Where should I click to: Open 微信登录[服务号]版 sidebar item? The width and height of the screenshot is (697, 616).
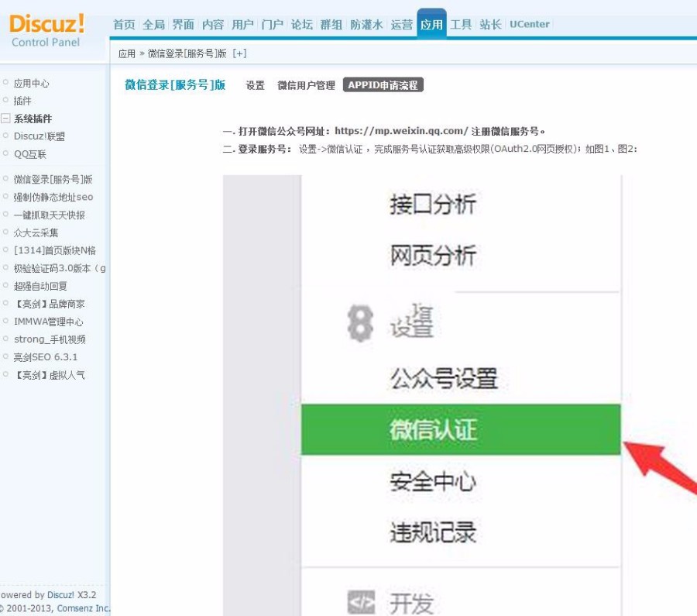coord(53,179)
